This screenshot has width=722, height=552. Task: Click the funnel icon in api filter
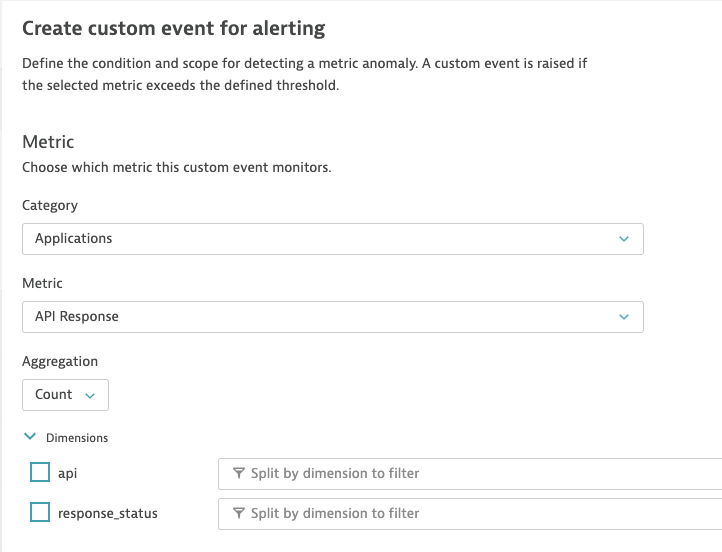(239, 474)
